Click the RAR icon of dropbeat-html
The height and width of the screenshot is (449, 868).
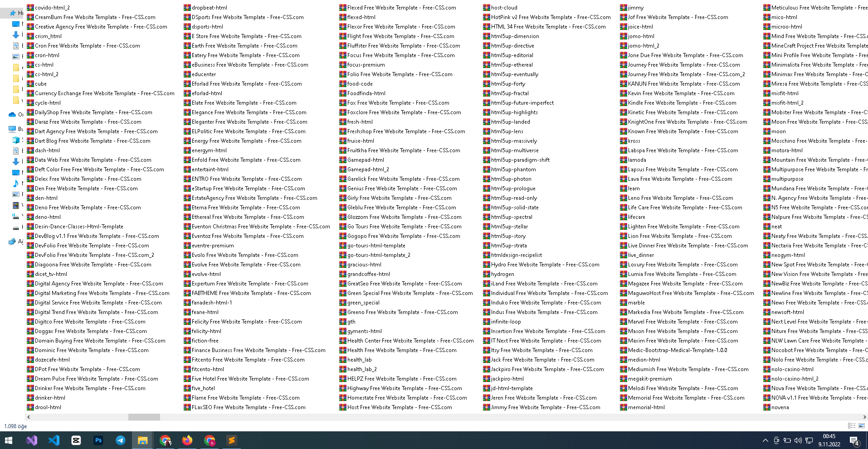coord(187,8)
